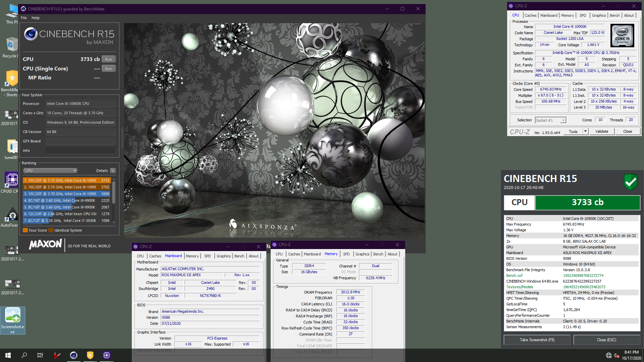Open the volume speaker tray icon
Image resolution: width=644 pixels, height=362 pixels.
click(x=616, y=355)
